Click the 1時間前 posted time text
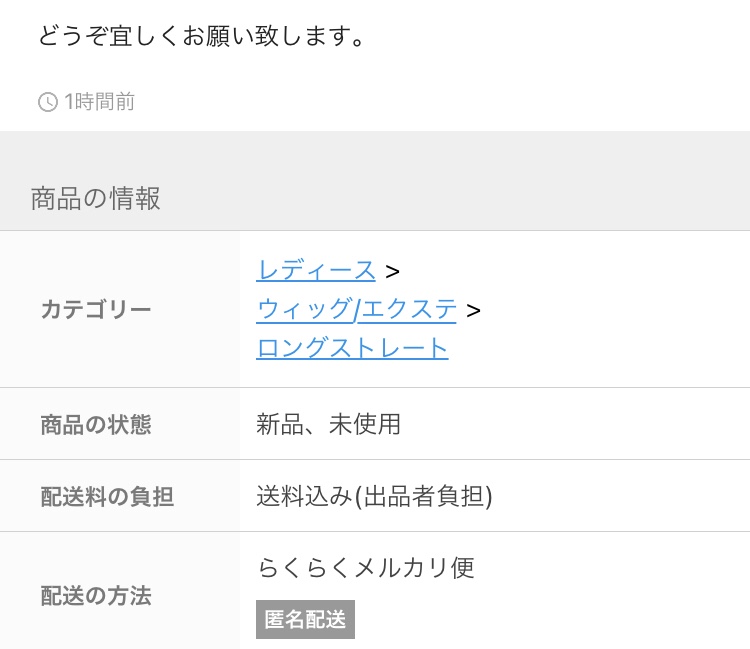 tap(99, 102)
